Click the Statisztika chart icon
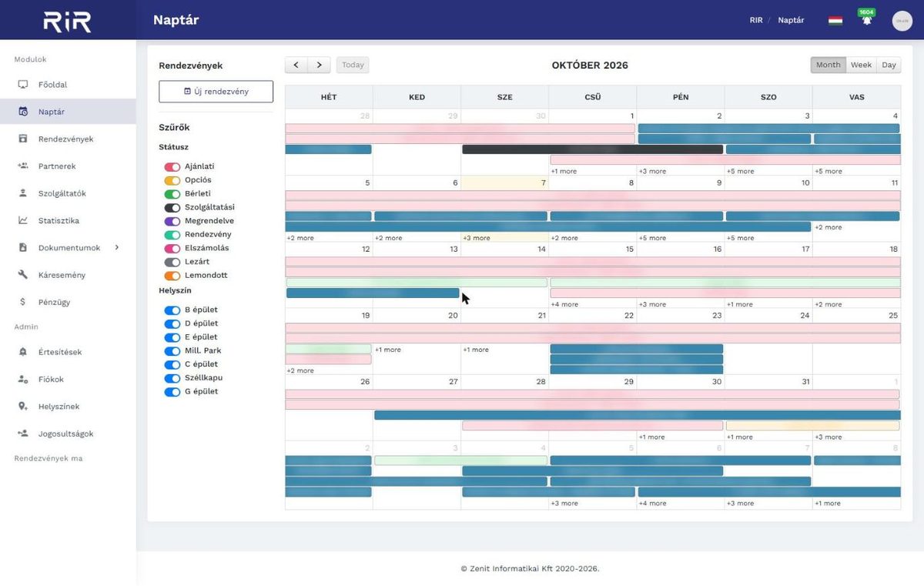The height and width of the screenshot is (586, 924). tap(23, 220)
